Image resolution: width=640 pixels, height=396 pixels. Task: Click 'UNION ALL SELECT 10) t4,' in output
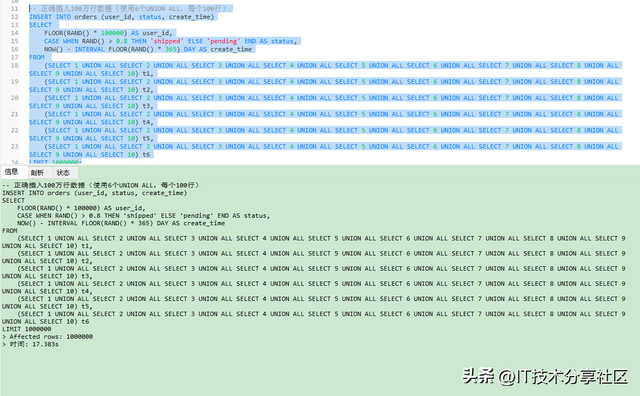[47, 291]
